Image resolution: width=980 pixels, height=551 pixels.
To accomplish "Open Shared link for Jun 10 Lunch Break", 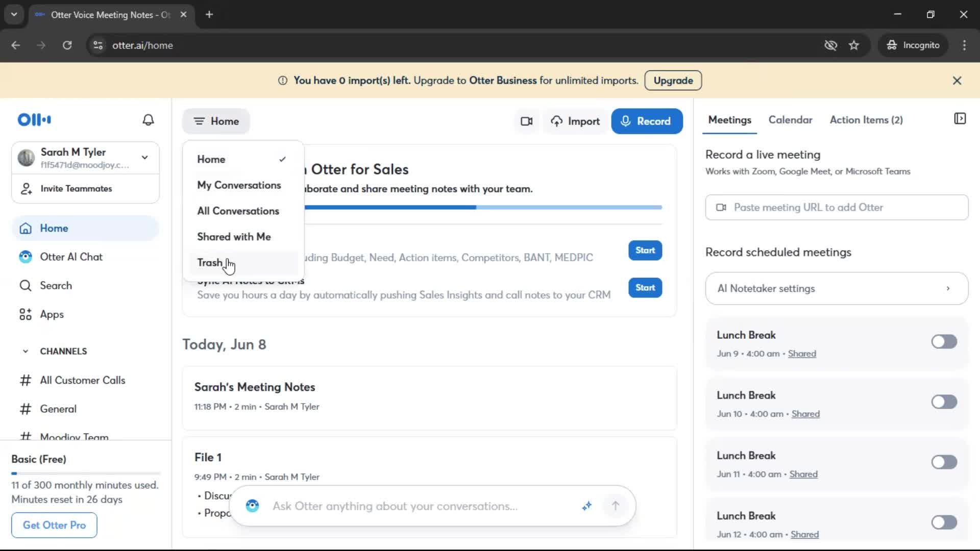I will [x=805, y=414].
